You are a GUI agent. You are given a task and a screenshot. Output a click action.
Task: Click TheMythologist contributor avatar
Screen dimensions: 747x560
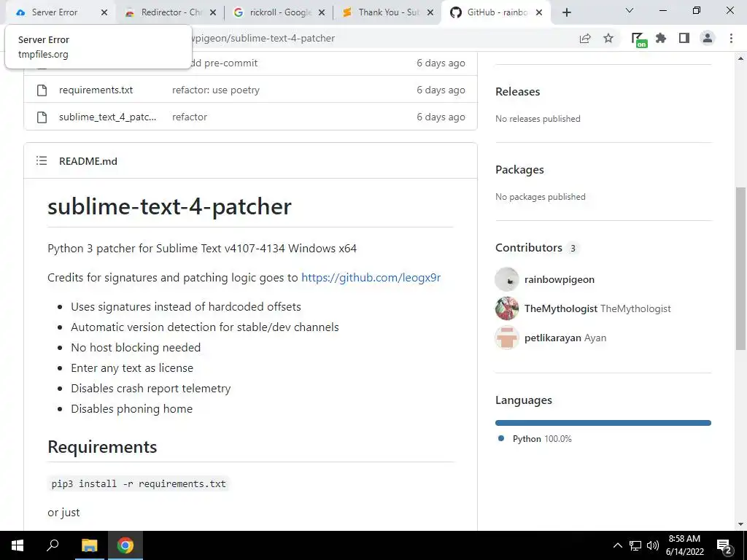507,308
